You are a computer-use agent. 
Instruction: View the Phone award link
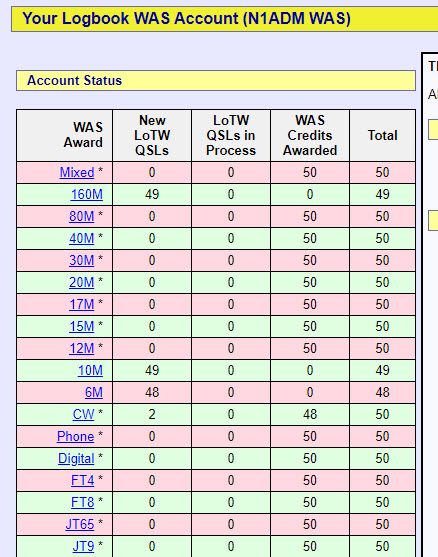(75, 437)
